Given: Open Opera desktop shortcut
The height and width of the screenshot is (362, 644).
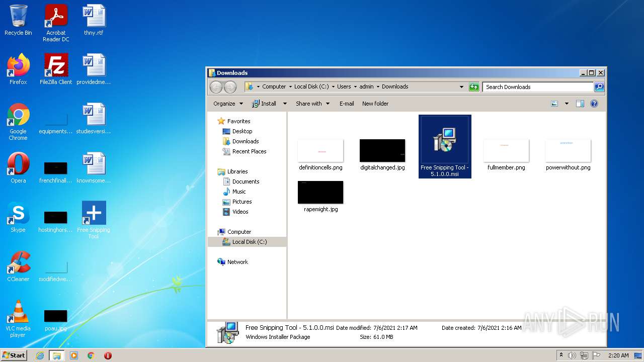Looking at the screenshot, I should click(x=18, y=168).
